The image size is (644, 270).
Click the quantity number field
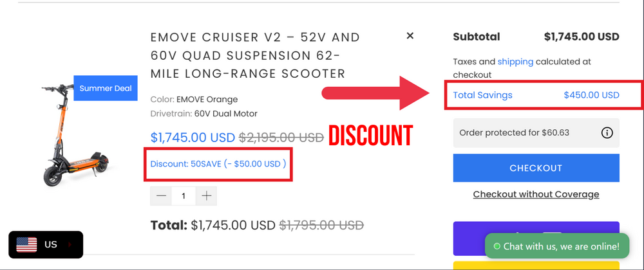(x=184, y=196)
